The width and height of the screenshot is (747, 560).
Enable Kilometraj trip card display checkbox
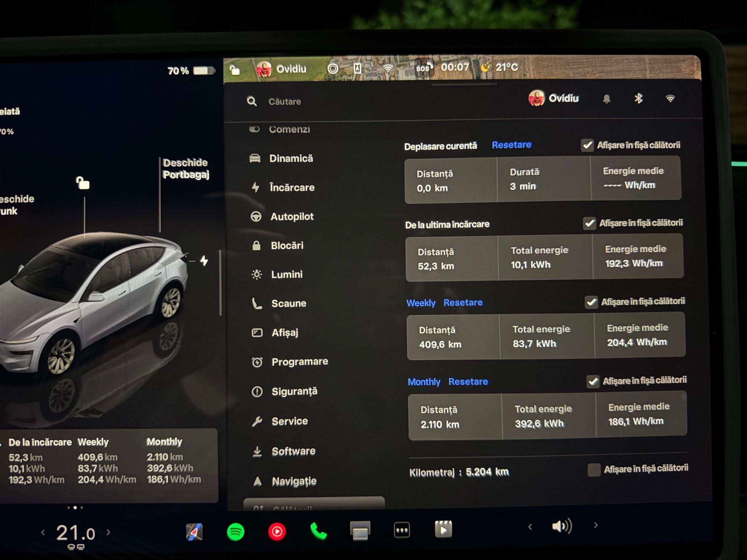click(594, 470)
